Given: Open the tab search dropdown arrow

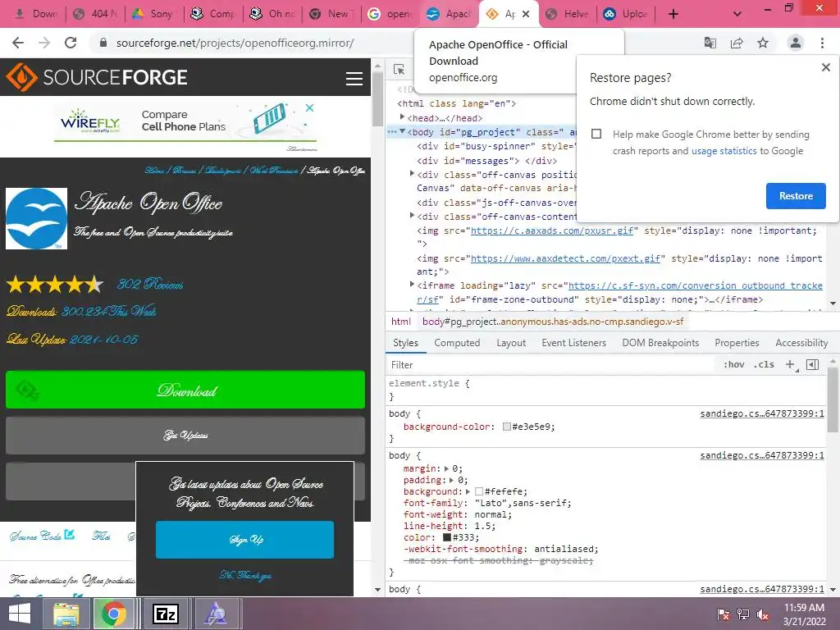Looking at the screenshot, I should (737, 14).
